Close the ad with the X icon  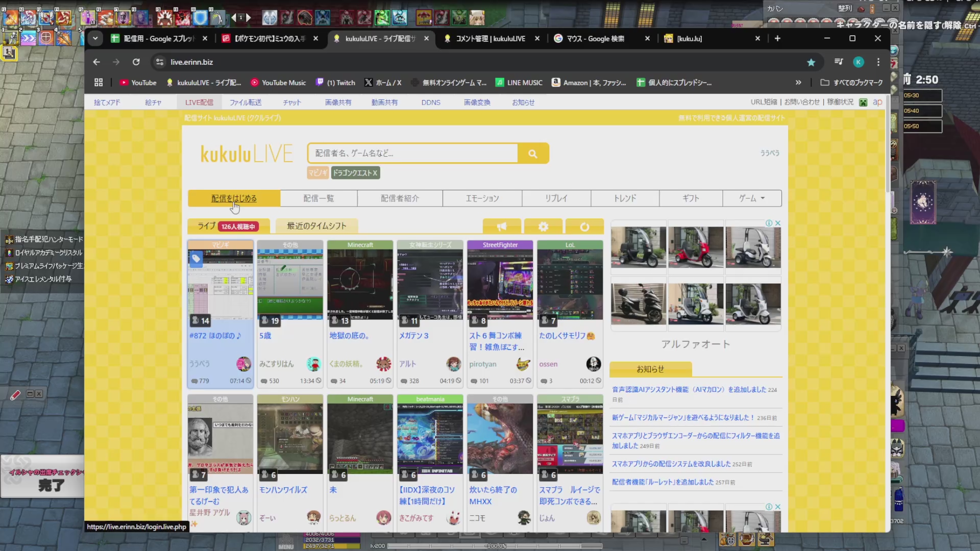(x=778, y=223)
